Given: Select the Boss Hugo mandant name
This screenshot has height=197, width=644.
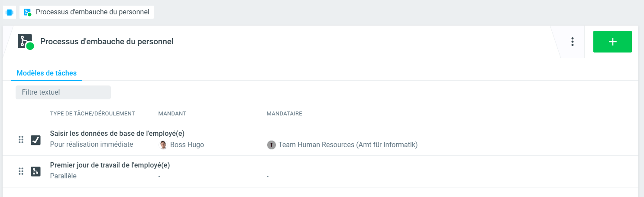Looking at the screenshot, I should point(187,145).
